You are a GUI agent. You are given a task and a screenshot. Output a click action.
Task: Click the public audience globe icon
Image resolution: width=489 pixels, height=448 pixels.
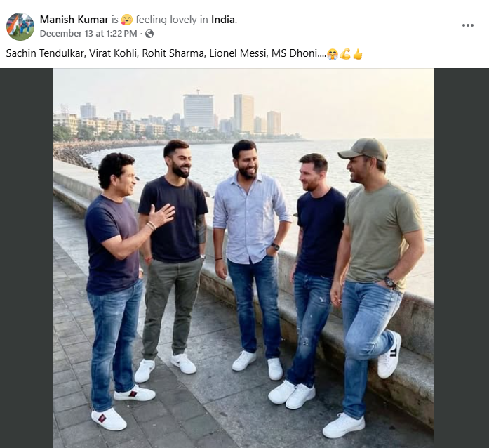(x=149, y=34)
